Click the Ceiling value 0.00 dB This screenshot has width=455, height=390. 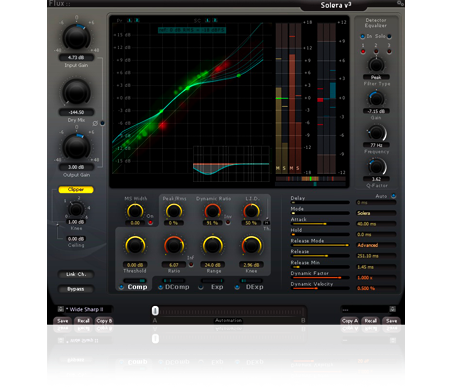point(76,239)
